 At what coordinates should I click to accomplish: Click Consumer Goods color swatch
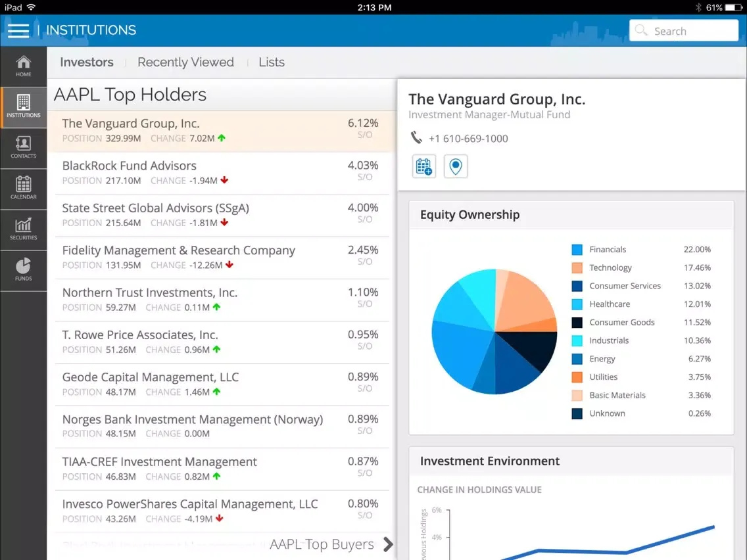pos(577,322)
